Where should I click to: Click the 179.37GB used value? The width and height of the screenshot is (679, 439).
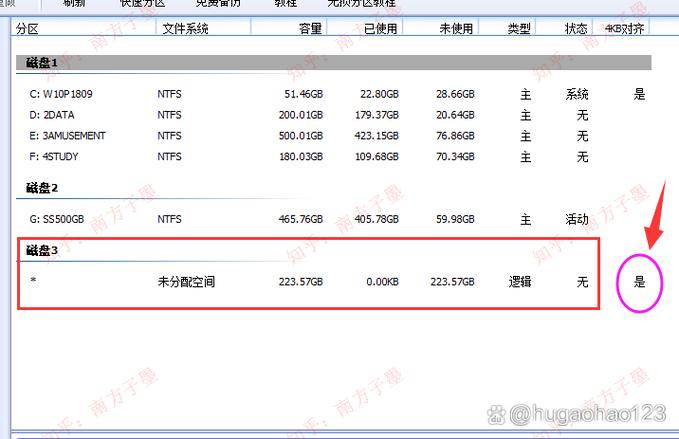coord(377,115)
